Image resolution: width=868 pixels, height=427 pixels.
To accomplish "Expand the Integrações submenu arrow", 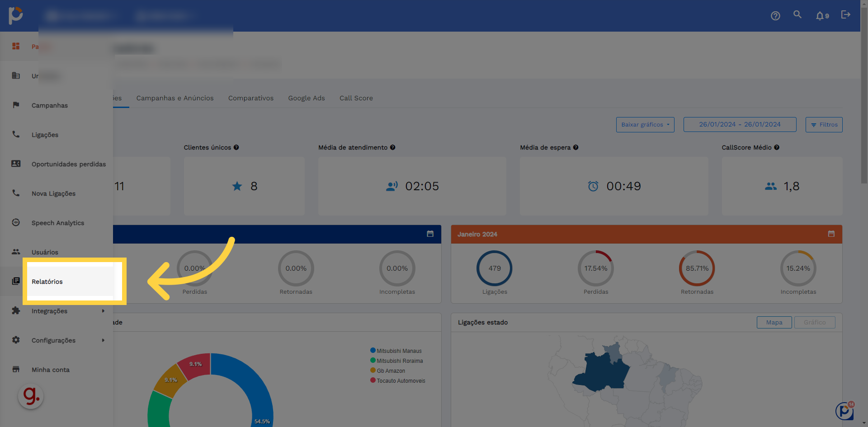I will click(103, 311).
